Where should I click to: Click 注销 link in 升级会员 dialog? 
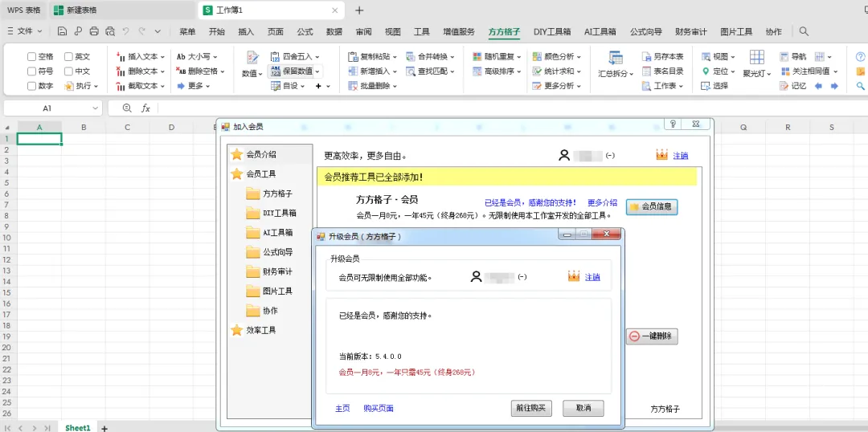592,277
